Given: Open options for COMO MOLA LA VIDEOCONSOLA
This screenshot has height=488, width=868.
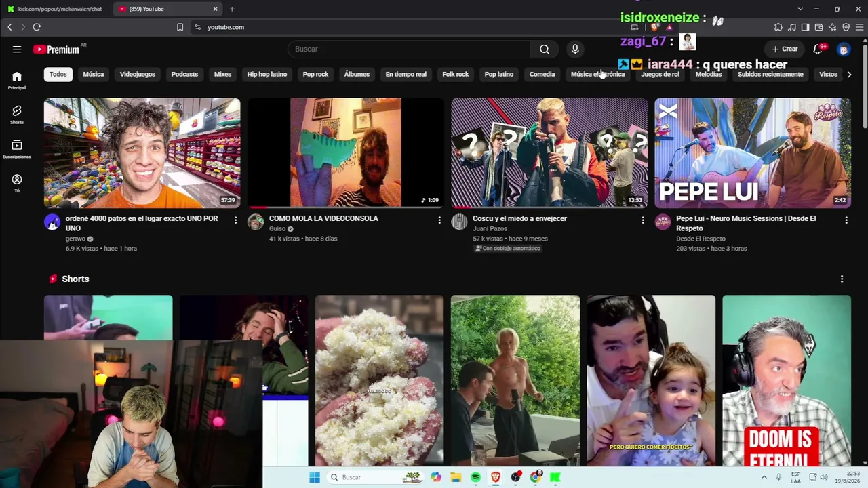Looking at the screenshot, I should point(439,220).
